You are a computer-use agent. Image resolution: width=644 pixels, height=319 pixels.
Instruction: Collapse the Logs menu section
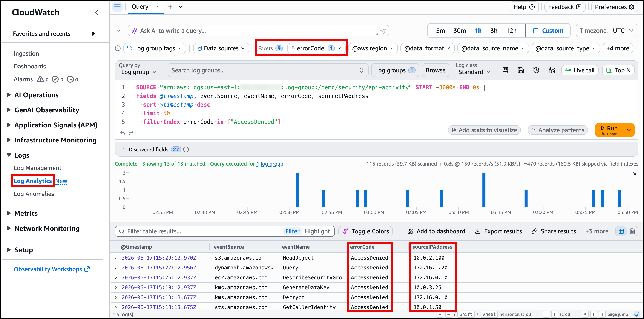point(9,155)
